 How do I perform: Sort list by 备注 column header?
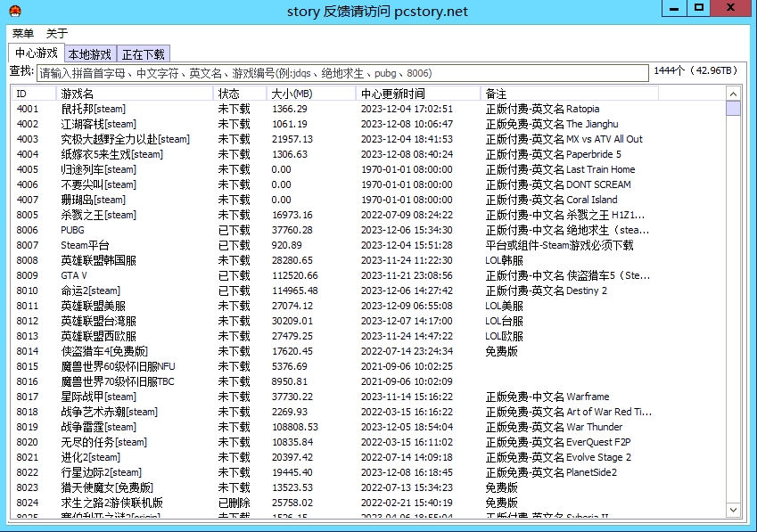point(569,94)
